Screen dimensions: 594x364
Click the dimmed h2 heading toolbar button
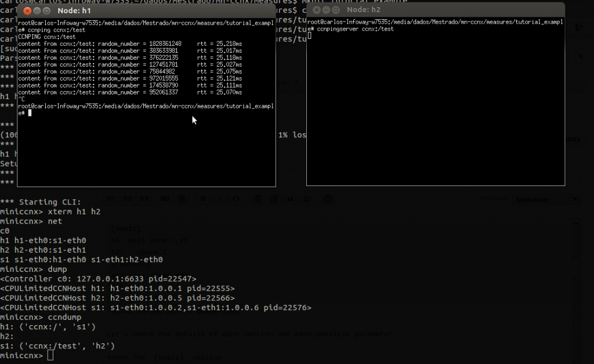coord(127,199)
